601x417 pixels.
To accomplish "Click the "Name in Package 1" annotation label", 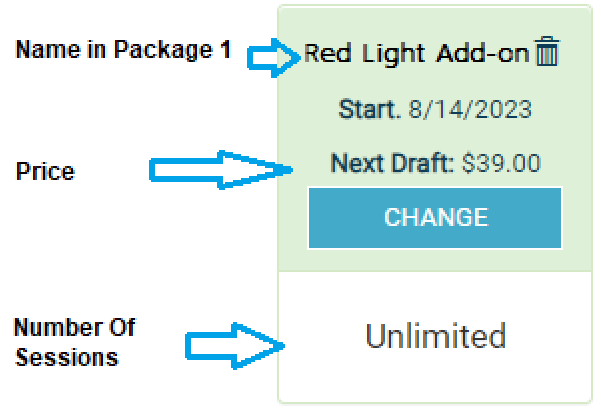I will [x=123, y=49].
